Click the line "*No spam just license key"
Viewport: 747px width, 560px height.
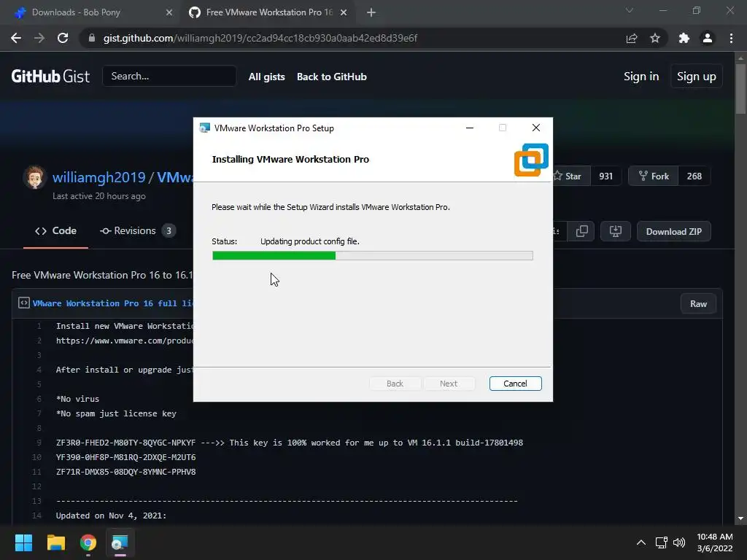[x=116, y=413]
